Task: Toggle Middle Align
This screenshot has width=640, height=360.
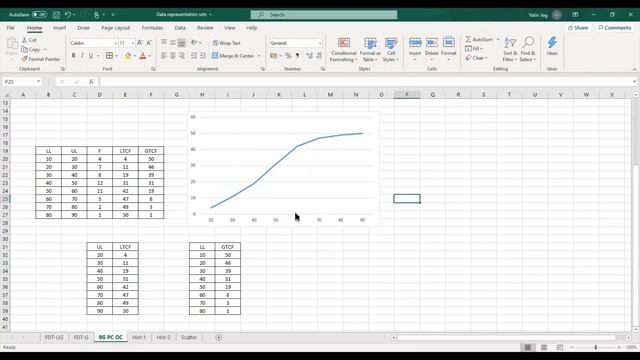Action: (x=173, y=42)
